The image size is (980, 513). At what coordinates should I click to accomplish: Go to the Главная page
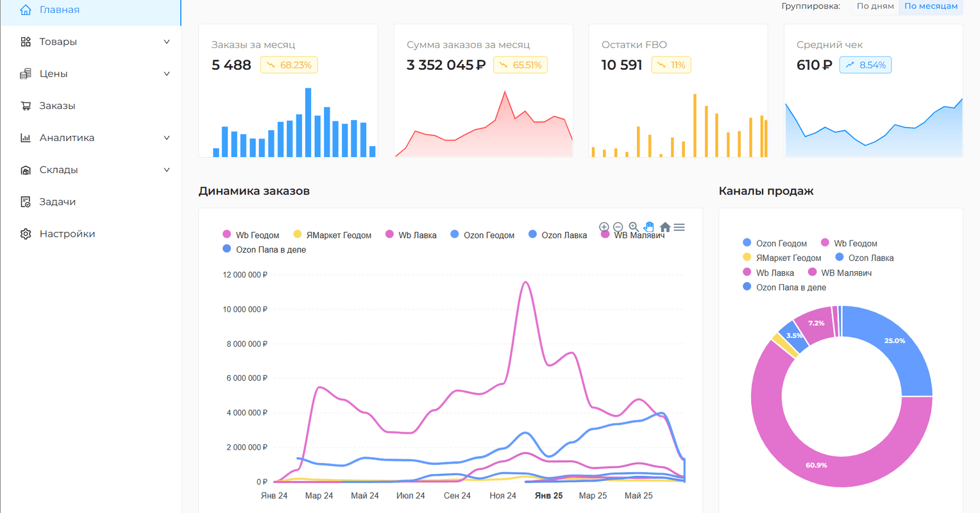59,10
